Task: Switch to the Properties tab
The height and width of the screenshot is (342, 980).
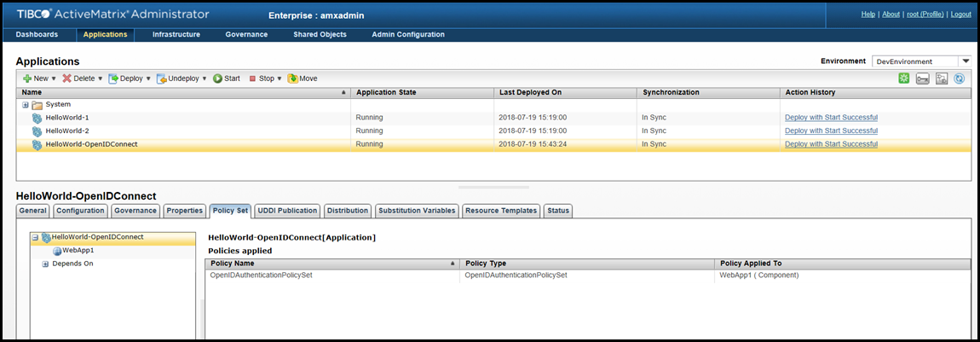Action: [185, 211]
